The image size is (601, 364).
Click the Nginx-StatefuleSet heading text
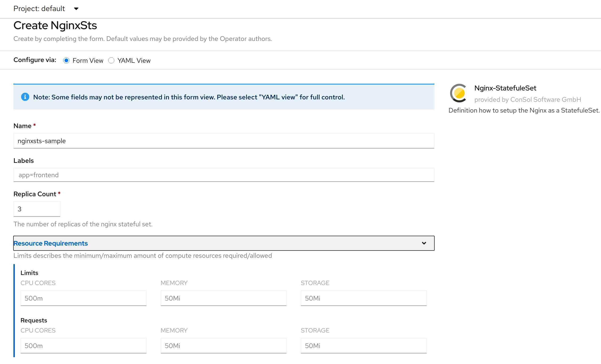[x=505, y=88]
